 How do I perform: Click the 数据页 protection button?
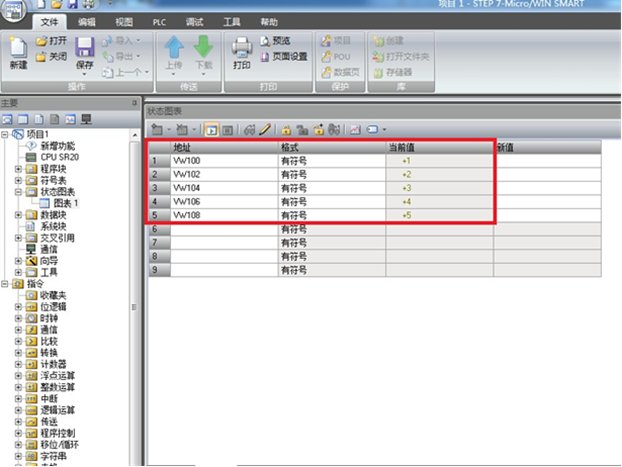pyautogui.click(x=341, y=72)
